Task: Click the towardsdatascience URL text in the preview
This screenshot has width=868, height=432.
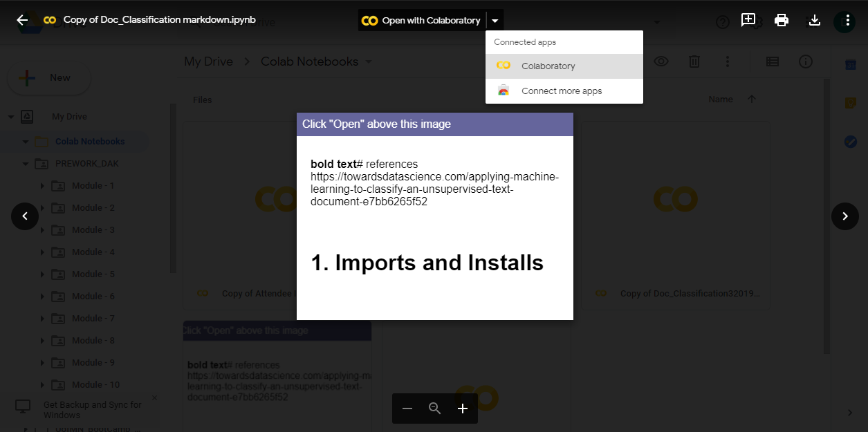Action: pyautogui.click(x=434, y=189)
